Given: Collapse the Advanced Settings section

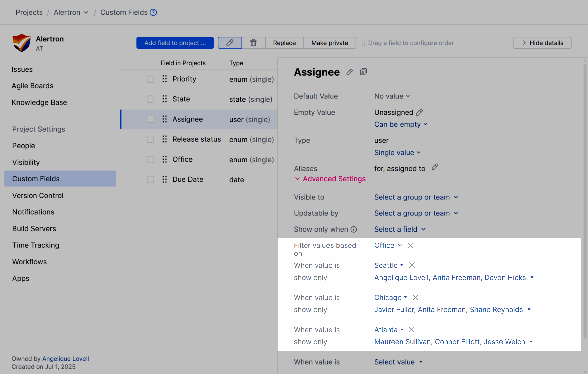Looking at the screenshot, I should coord(334,179).
